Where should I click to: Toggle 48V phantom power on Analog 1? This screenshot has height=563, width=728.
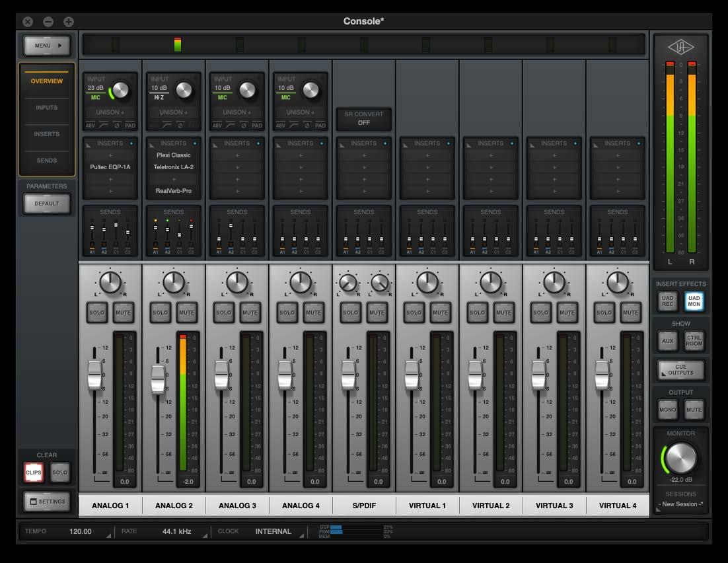click(x=90, y=126)
